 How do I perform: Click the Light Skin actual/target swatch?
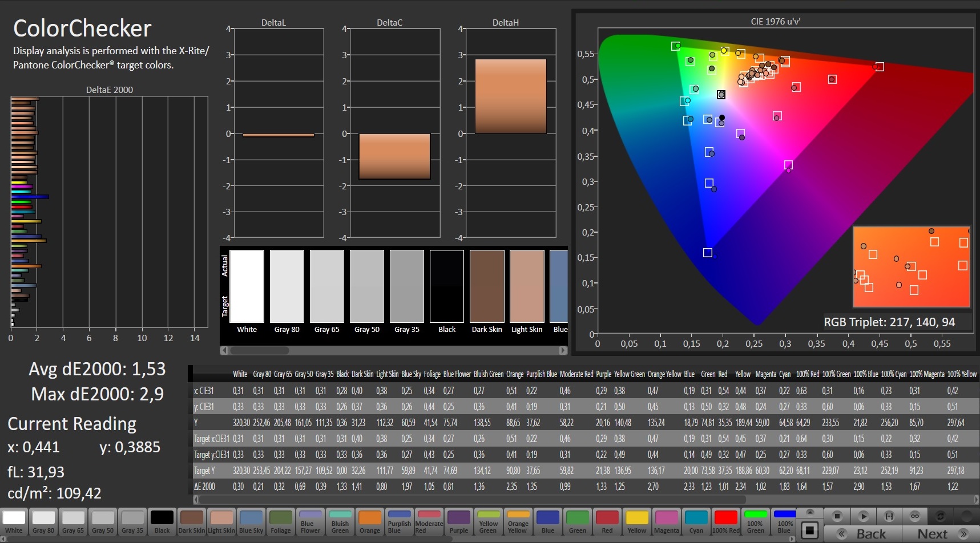point(527,286)
